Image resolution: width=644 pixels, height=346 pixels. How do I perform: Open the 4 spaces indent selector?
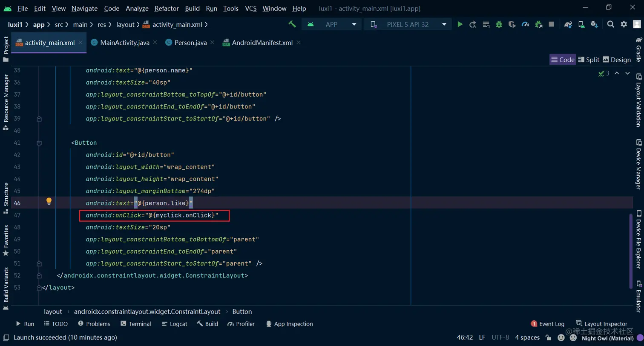tap(527, 337)
